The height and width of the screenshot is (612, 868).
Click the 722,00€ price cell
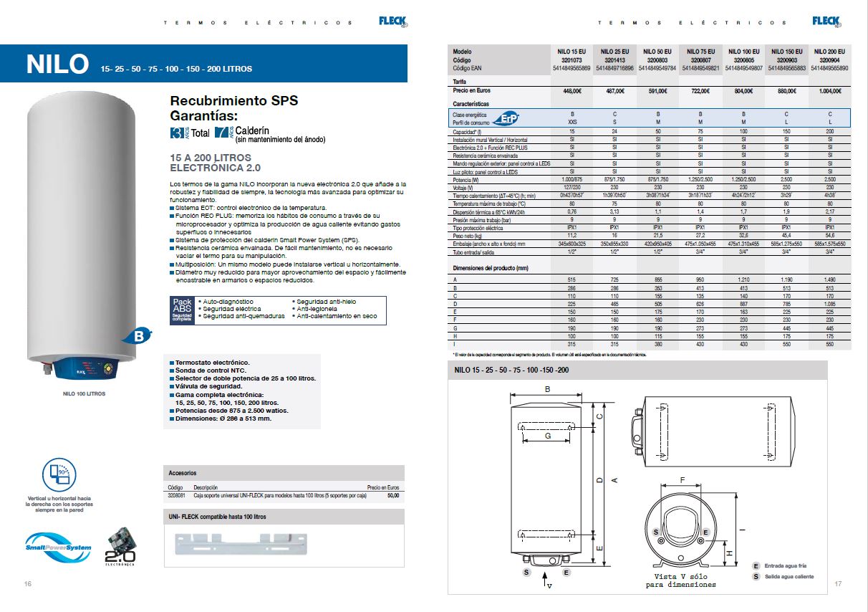702,92
